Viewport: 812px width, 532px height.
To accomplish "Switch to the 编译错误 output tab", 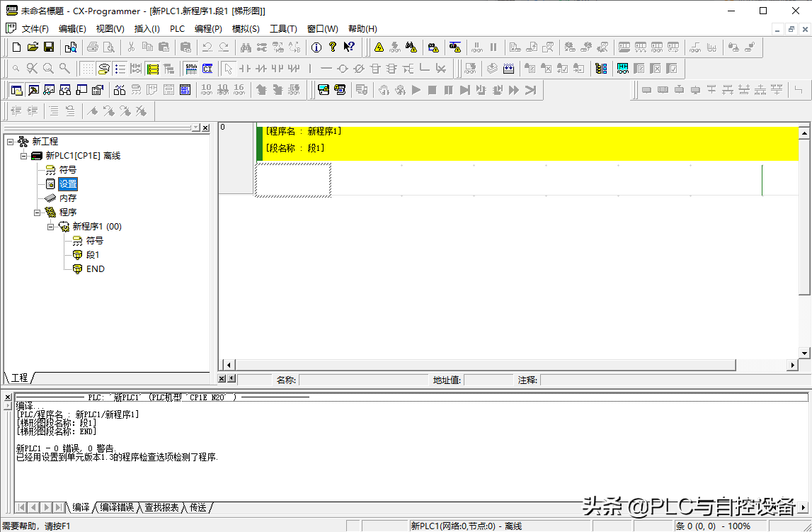I will 116,507.
